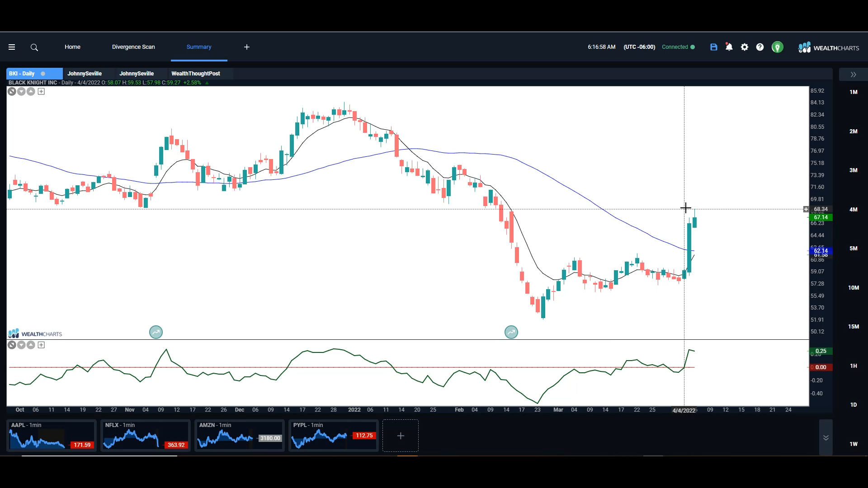Set timeframe to 1W

(854, 444)
